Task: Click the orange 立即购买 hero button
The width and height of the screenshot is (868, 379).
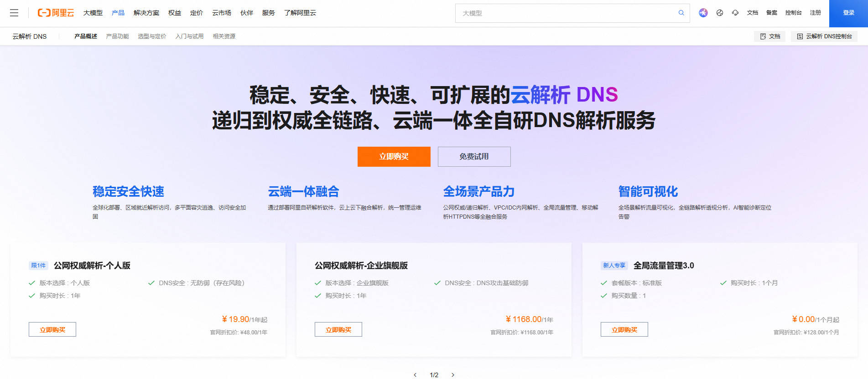Action: [394, 157]
